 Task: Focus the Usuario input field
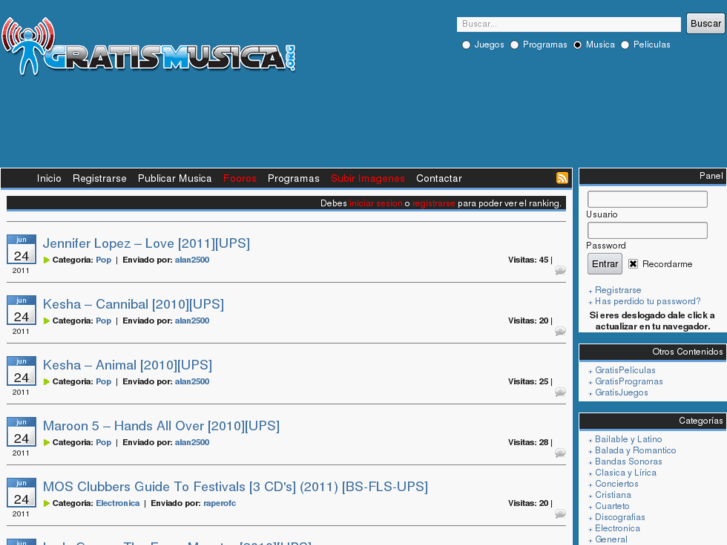coord(647,199)
